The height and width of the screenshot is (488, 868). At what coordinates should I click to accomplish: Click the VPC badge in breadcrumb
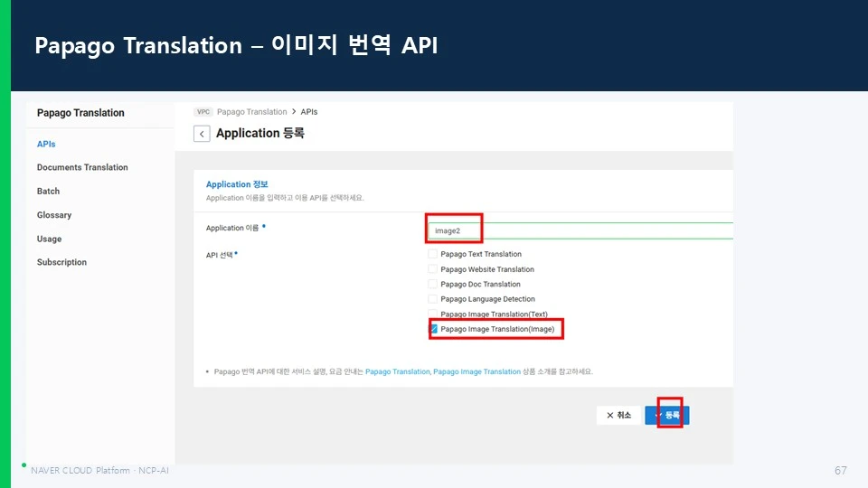203,112
